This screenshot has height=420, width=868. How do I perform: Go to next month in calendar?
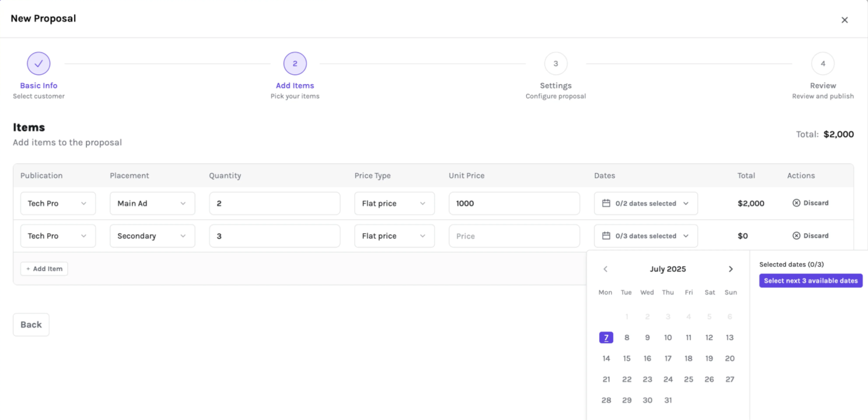[x=731, y=269]
